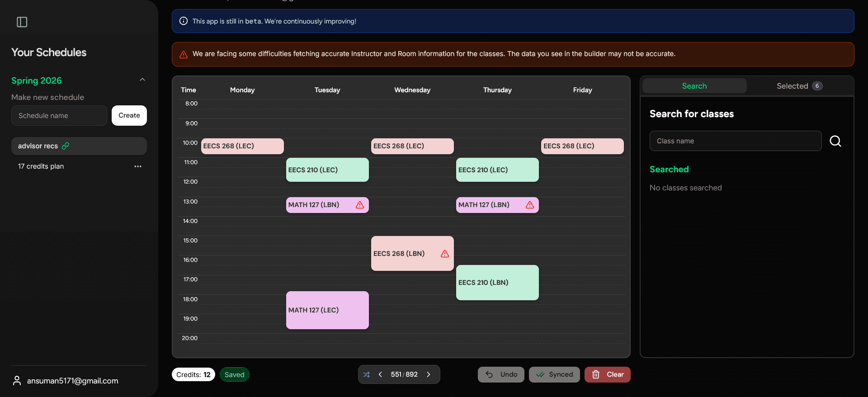Click the Saved status badge
868x397 pixels.
[x=234, y=374]
